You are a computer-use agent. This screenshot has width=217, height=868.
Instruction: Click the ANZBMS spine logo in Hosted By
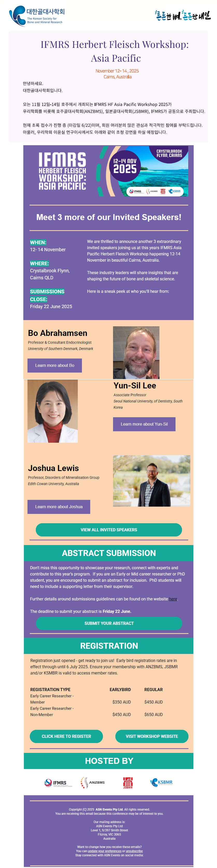(x=93, y=783)
